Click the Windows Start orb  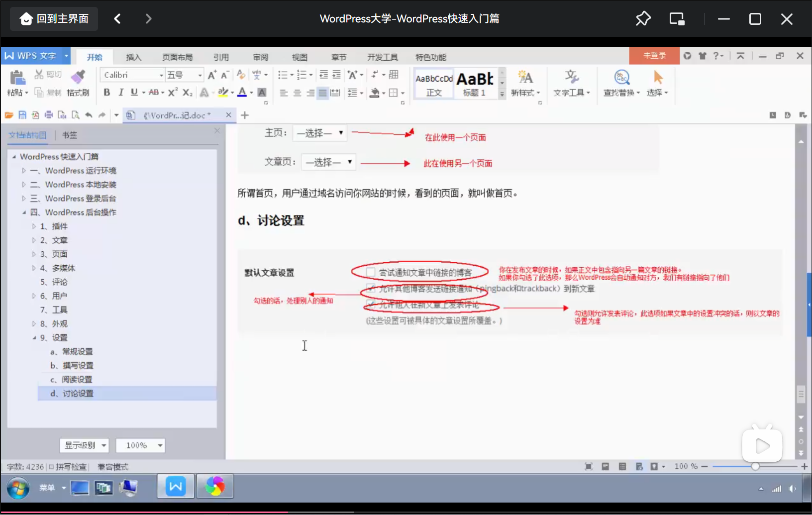click(18, 488)
